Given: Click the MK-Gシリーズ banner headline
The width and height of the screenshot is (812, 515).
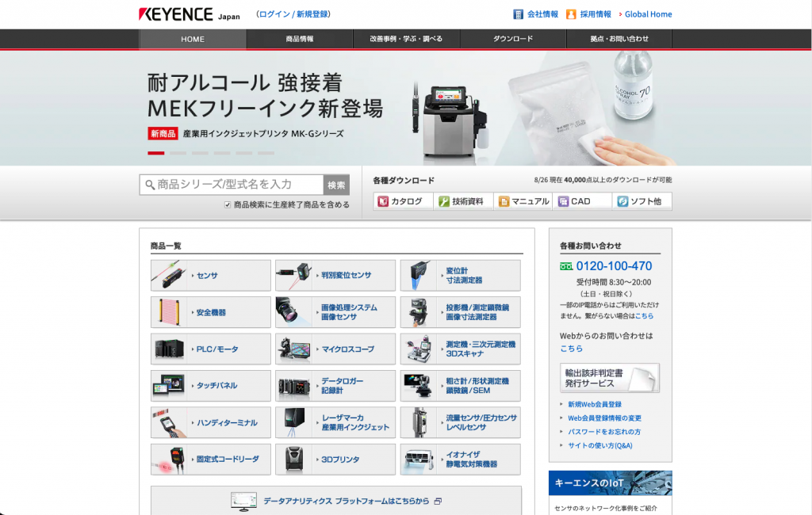Looking at the screenshot, I should pos(265,96).
